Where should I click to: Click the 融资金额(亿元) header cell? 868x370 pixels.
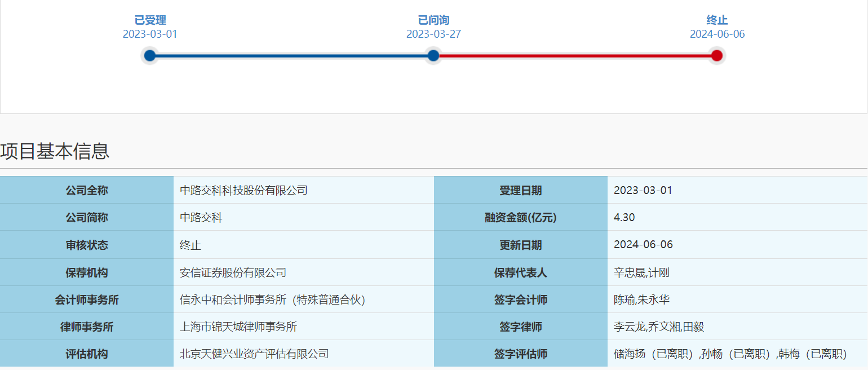pyautogui.click(x=521, y=217)
